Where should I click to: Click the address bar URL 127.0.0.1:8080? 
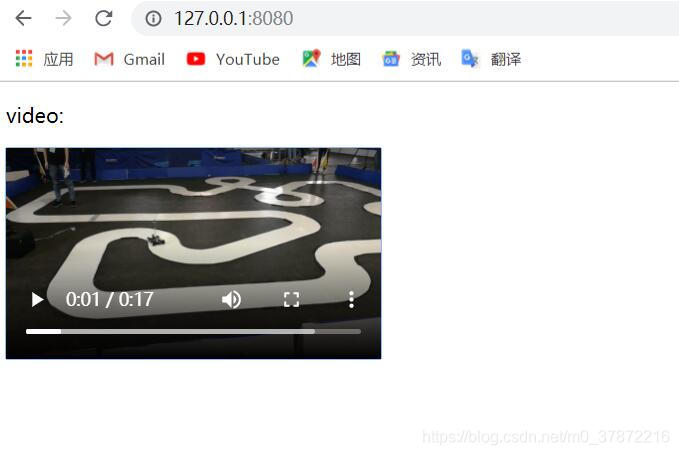[233, 18]
